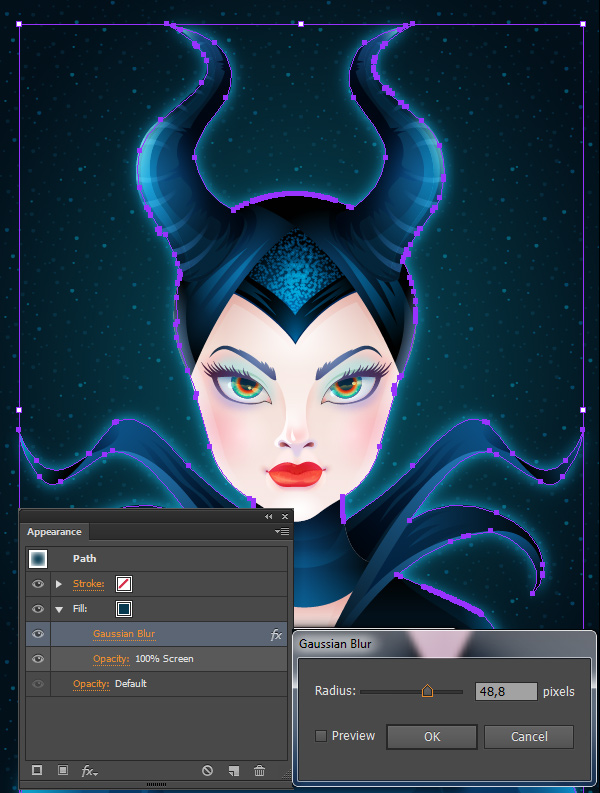The height and width of the screenshot is (793, 600).
Task: Close the Appearance panel
Action: (285, 516)
